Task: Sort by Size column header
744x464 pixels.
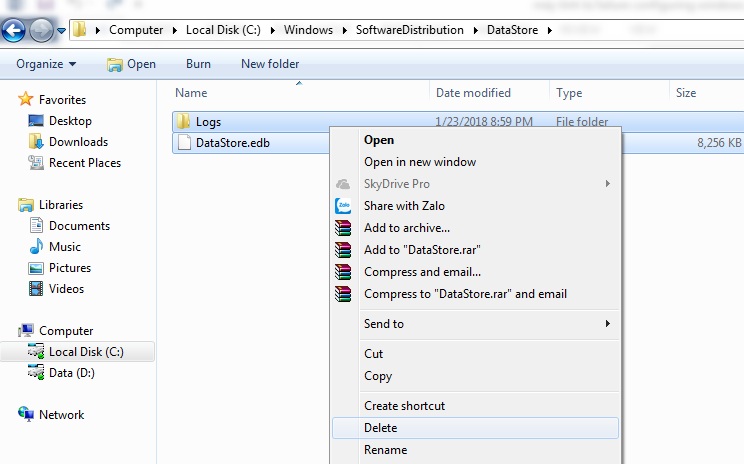Action: tap(686, 93)
